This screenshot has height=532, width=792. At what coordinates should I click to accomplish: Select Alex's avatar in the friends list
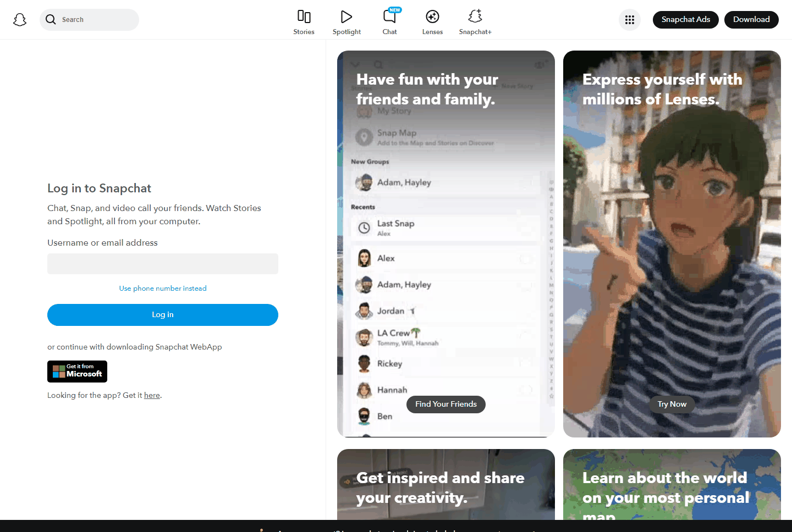[x=364, y=258]
